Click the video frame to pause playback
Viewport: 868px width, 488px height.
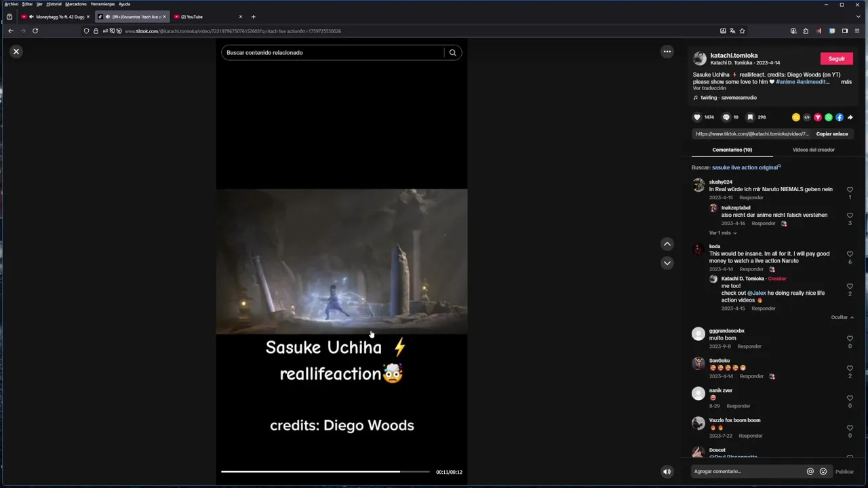coord(342,262)
